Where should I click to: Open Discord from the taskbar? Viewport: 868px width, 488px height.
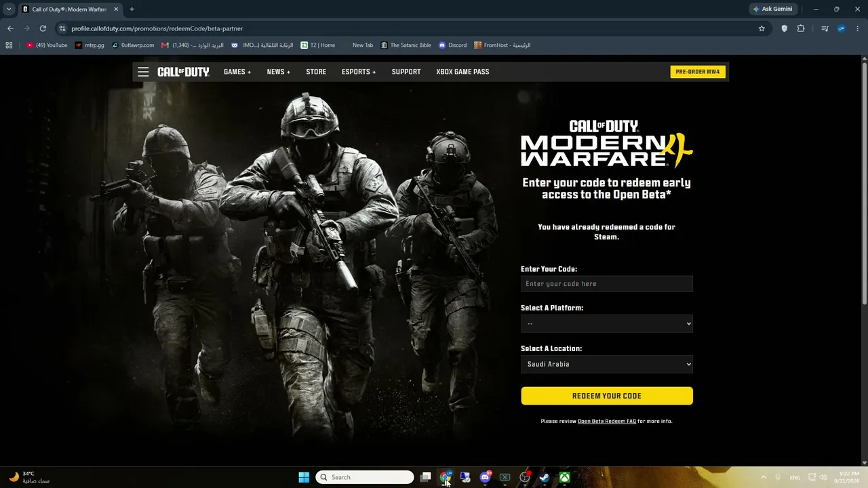click(485, 477)
